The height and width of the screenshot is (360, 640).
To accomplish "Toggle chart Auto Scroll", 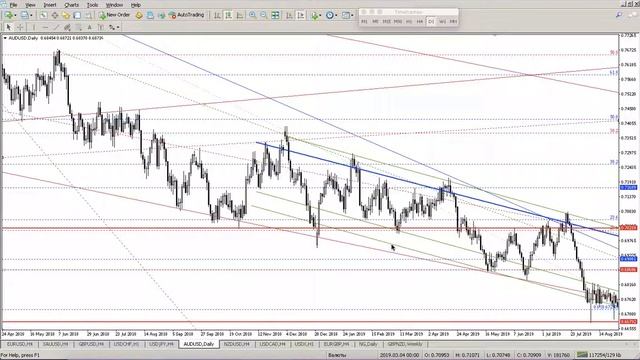I will point(289,15).
